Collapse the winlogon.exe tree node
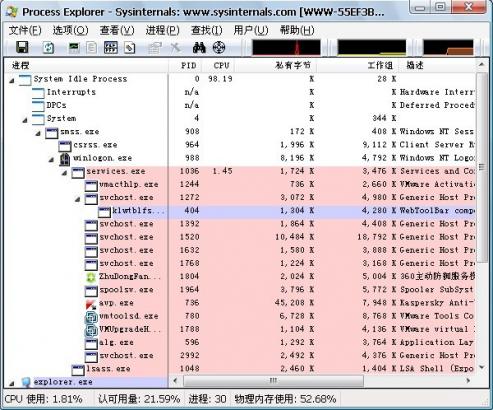 click(51, 159)
